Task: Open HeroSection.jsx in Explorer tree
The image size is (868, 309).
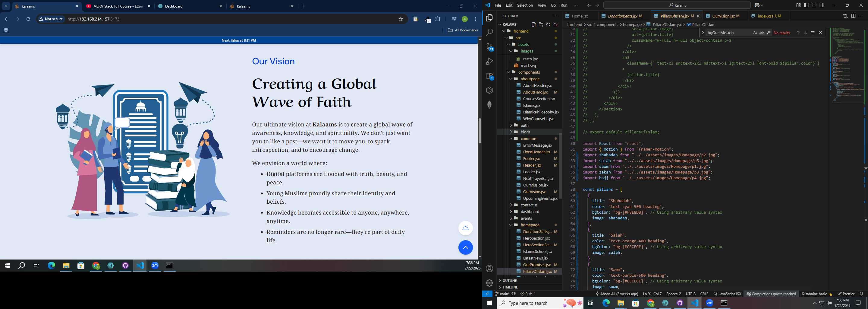Action: pos(536,238)
